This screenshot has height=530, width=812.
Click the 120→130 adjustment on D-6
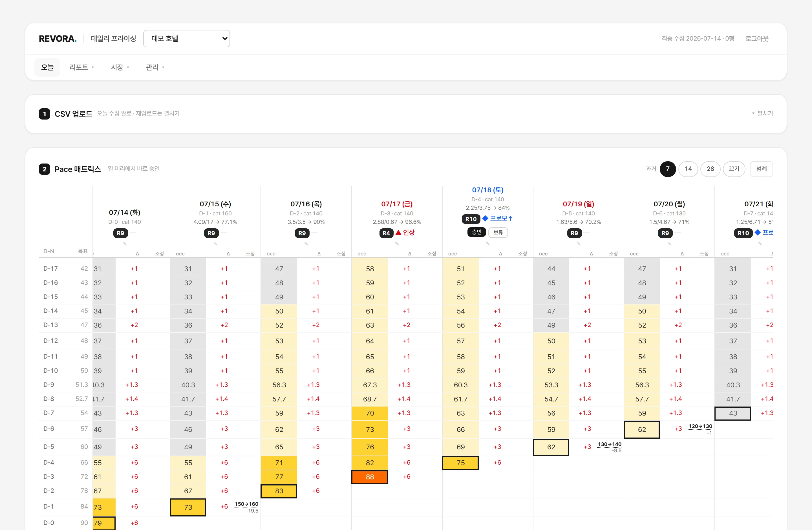700,426
